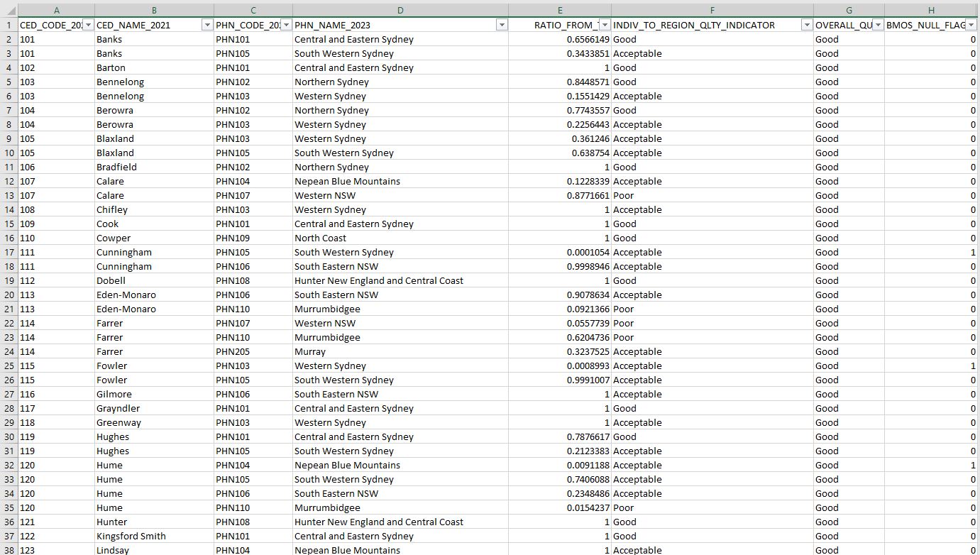
Task: Select the cell containing Cook
Action: coord(154,224)
